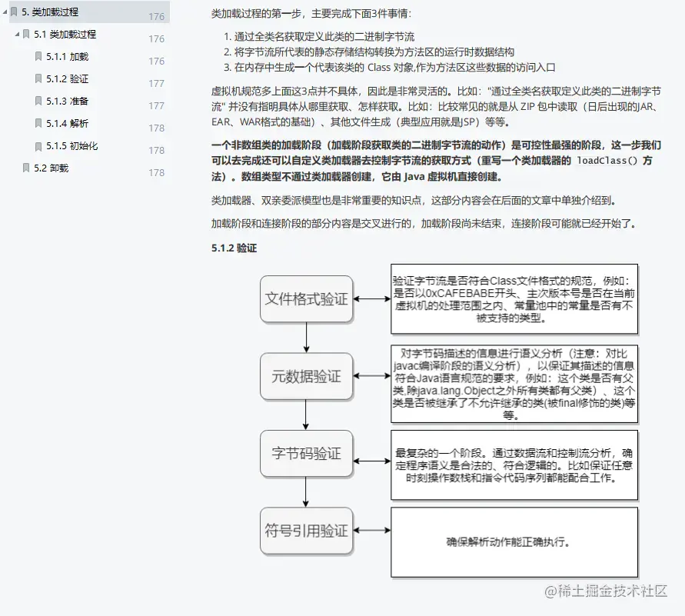This screenshot has height=616, width=685.
Task: Click page number 176 beside "5.1.1 加载"
Action: pyautogui.click(x=156, y=61)
